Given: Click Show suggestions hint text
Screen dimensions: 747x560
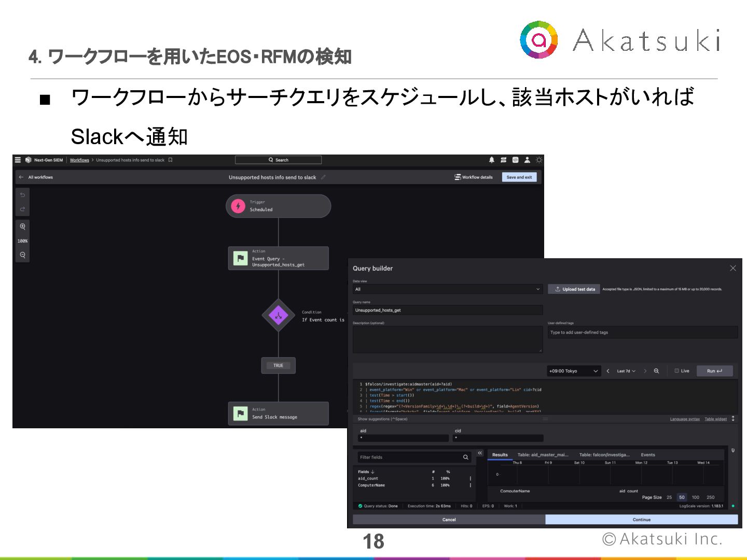Looking at the screenshot, I should point(382,419).
